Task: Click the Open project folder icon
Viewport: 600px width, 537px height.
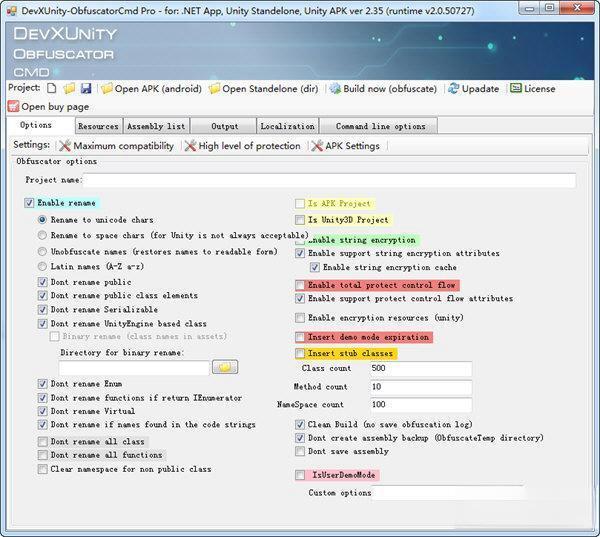Action: 69,88
